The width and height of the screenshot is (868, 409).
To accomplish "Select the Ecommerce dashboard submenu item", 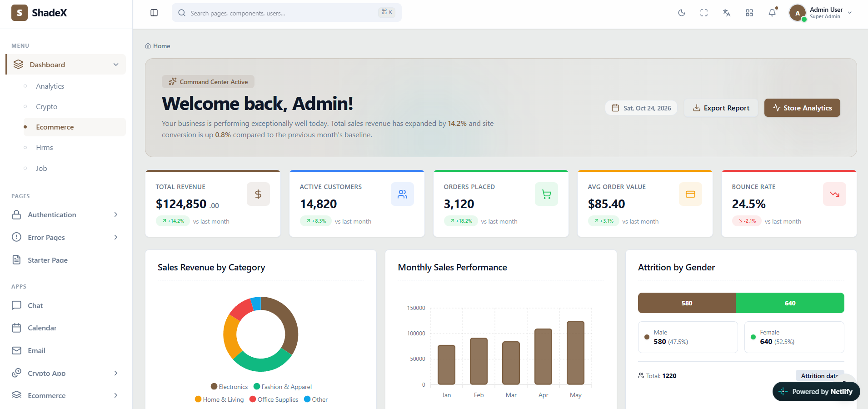I will coord(75,127).
